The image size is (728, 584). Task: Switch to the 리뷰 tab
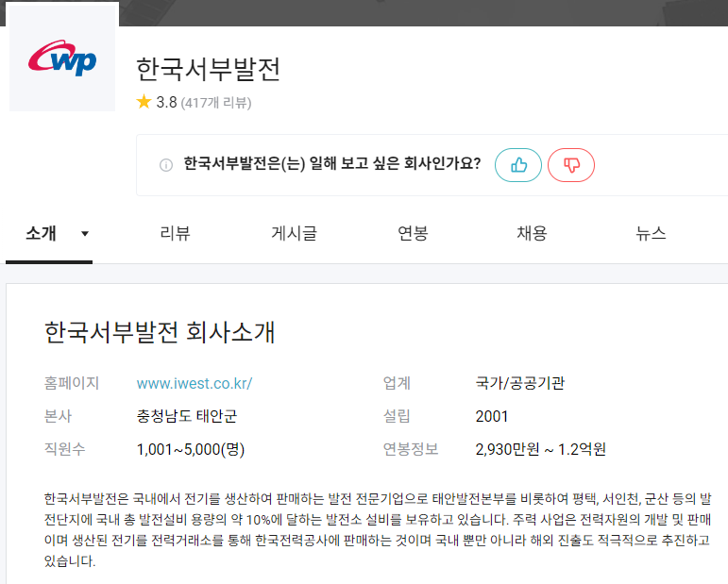coord(175,233)
